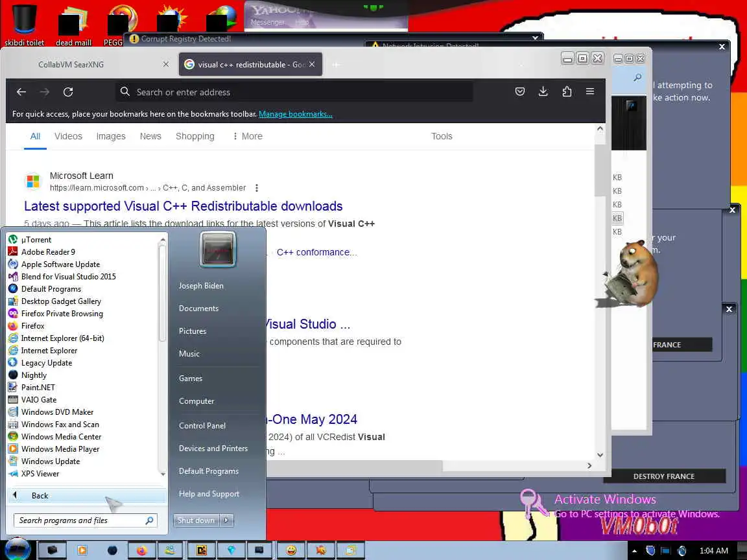Open result options dots beside Microsoft Learn URL
The image size is (747, 560).
[x=257, y=188]
